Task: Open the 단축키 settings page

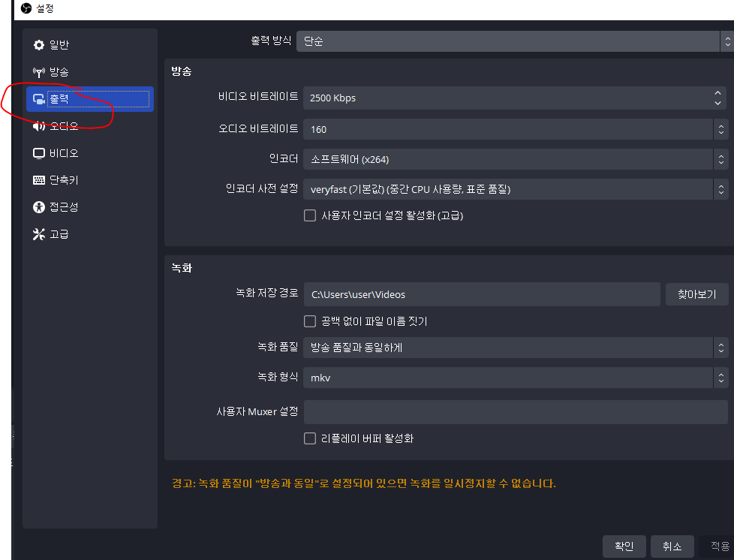Action: 90,180
